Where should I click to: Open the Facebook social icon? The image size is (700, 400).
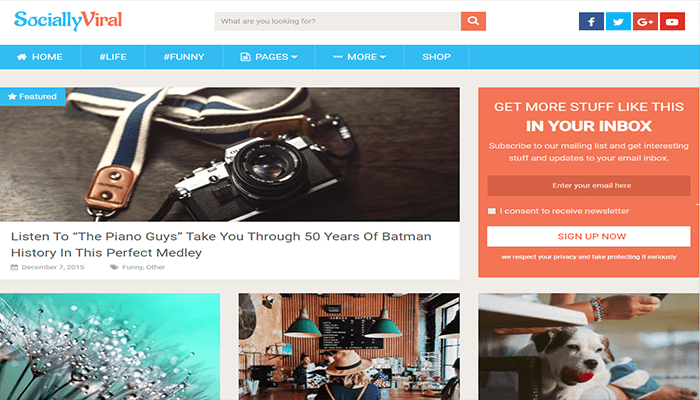pos(591,21)
